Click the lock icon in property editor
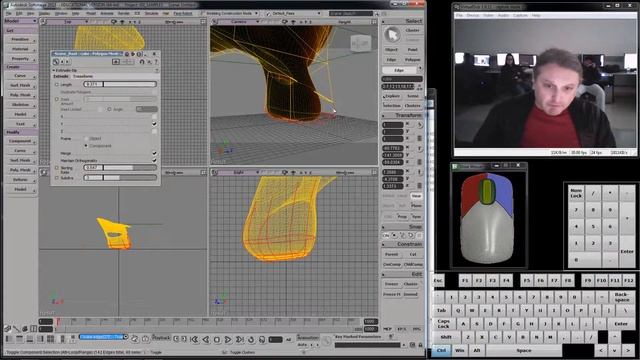 click(142, 62)
